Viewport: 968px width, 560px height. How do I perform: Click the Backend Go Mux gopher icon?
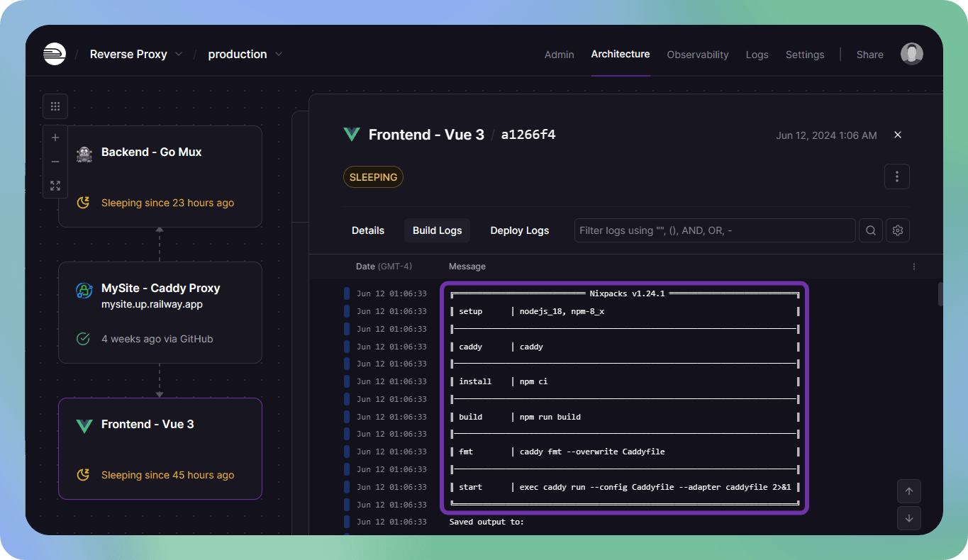point(84,153)
